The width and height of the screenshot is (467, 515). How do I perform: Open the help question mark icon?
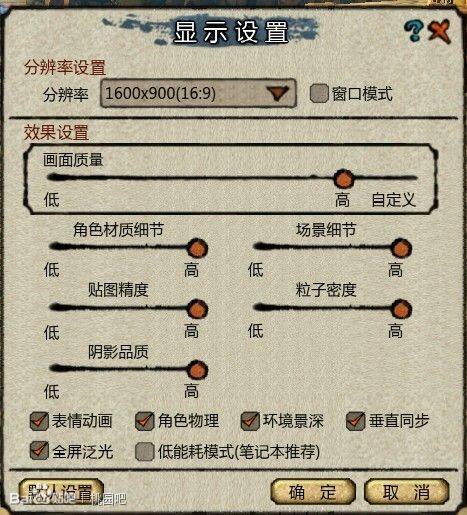coord(414,31)
